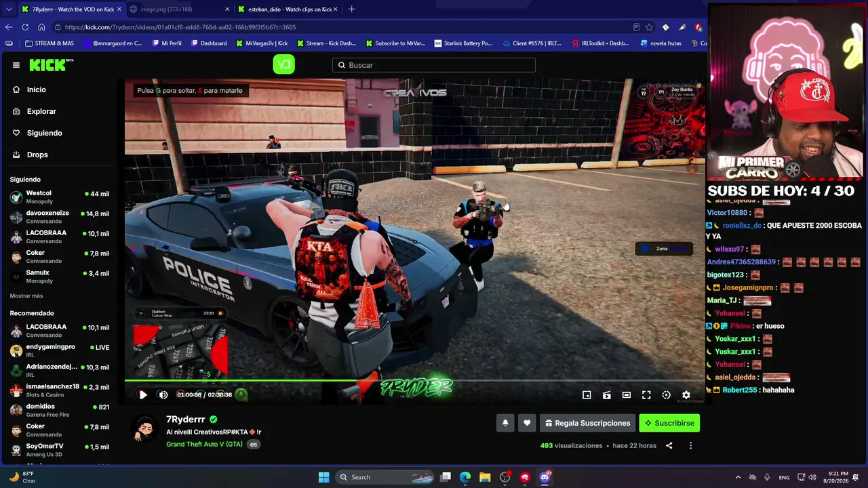Screen dimensions: 868x488
Task: Open endygamingpro's recommended channel
Action: (60, 351)
